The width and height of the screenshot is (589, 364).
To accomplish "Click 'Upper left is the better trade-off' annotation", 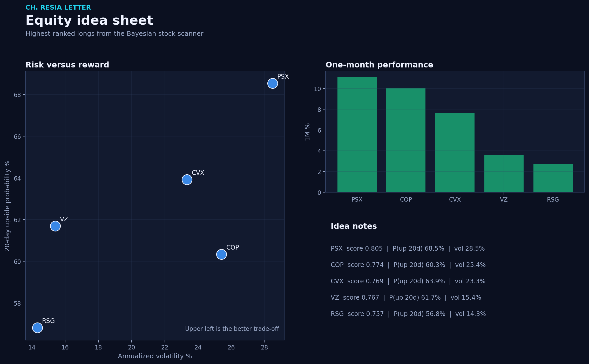I will [232, 329].
